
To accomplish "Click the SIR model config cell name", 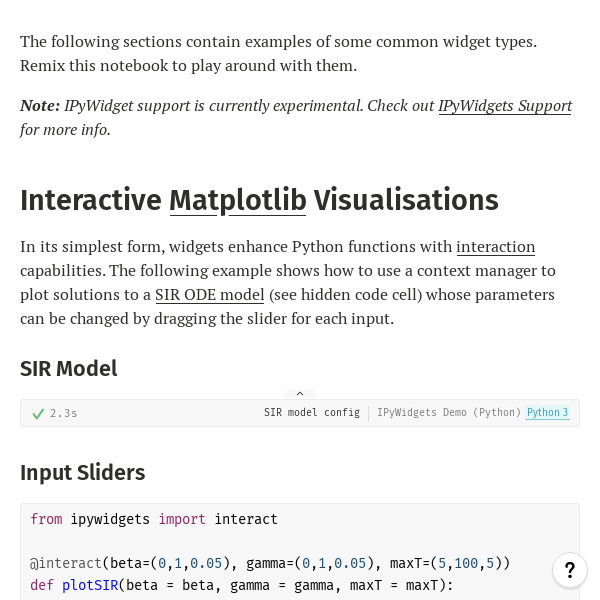I will (312, 412).
